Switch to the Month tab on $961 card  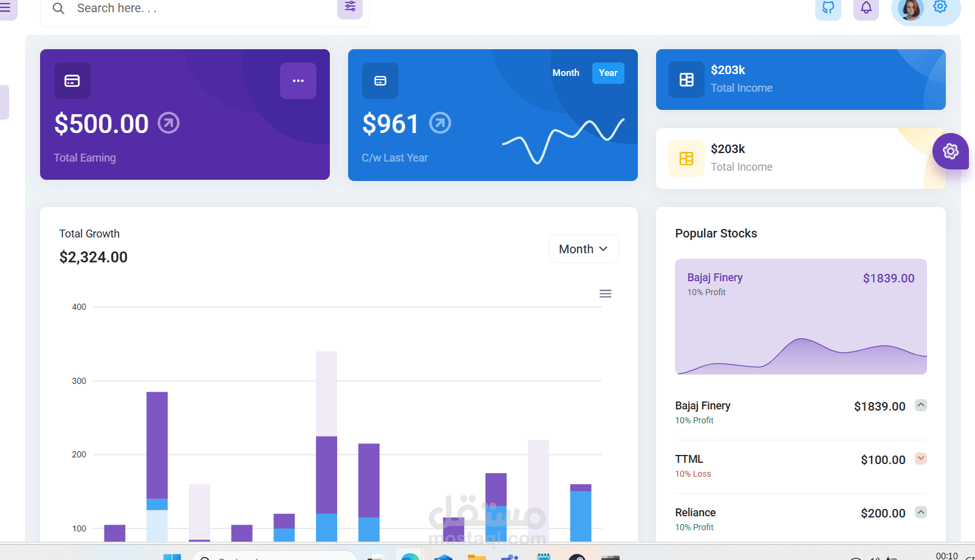click(x=566, y=73)
